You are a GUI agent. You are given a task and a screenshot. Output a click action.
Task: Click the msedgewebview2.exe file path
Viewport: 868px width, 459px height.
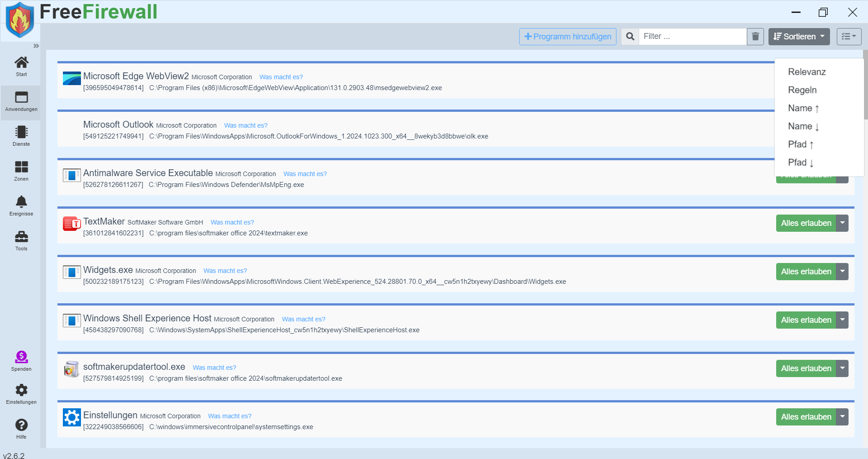296,88
